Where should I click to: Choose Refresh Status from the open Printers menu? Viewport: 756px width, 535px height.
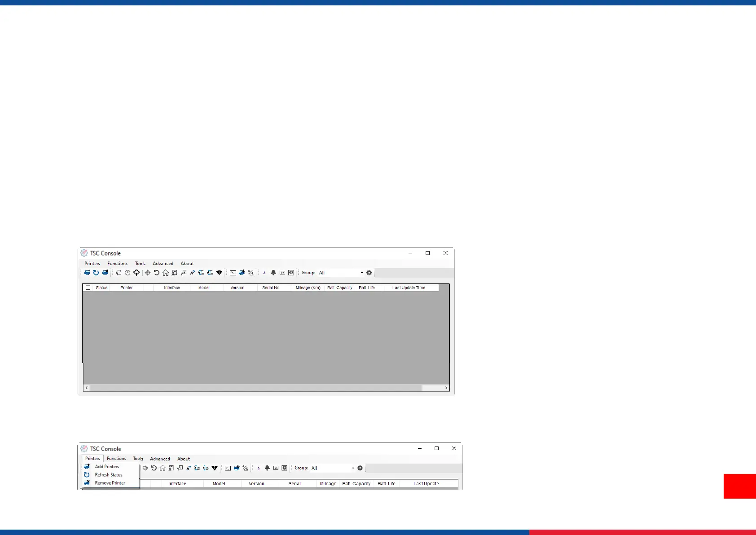pos(110,475)
